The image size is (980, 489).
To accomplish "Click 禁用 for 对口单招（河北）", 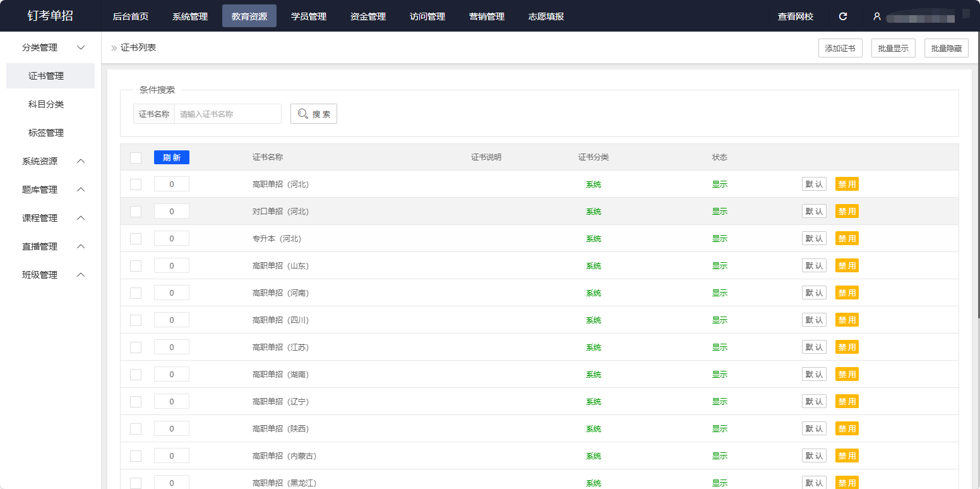I will point(847,212).
